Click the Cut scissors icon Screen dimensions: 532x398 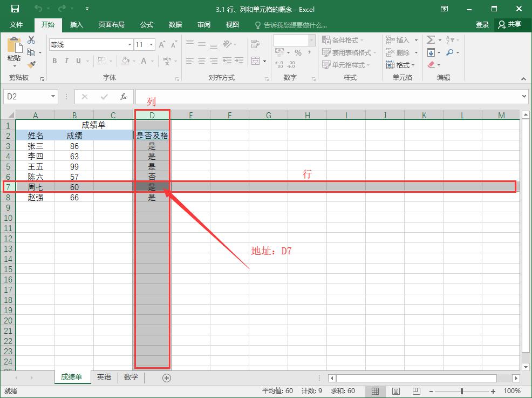31,40
